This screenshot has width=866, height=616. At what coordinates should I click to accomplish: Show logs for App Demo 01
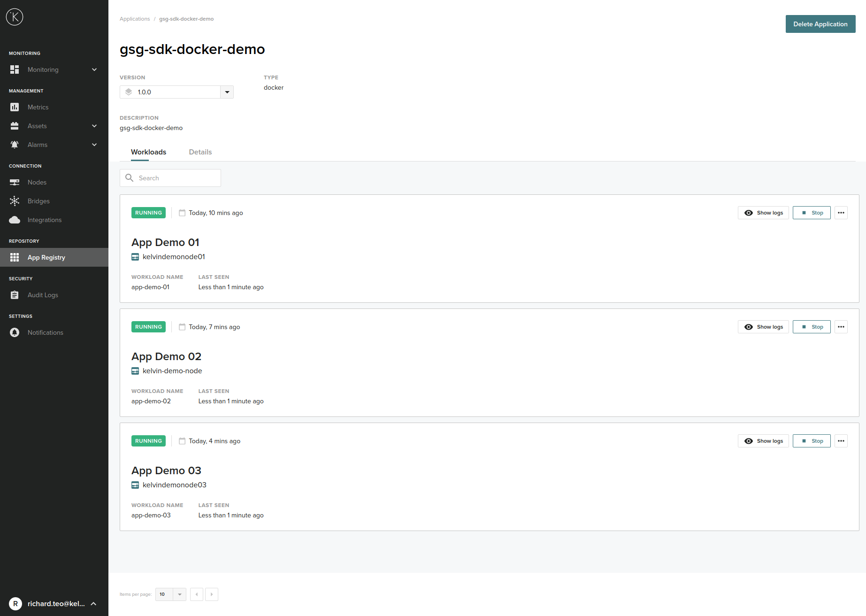coord(763,213)
